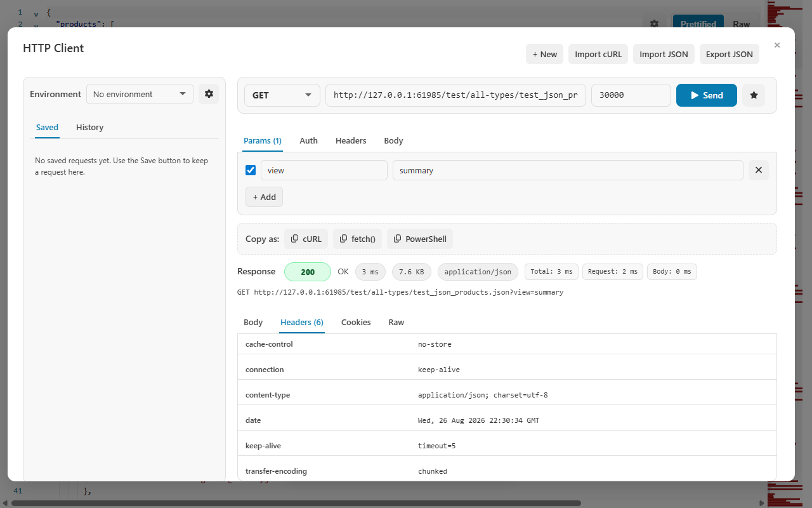Click the 'Body: 0 ms' badge
Screen dimensions: 812x508
pos(672,272)
